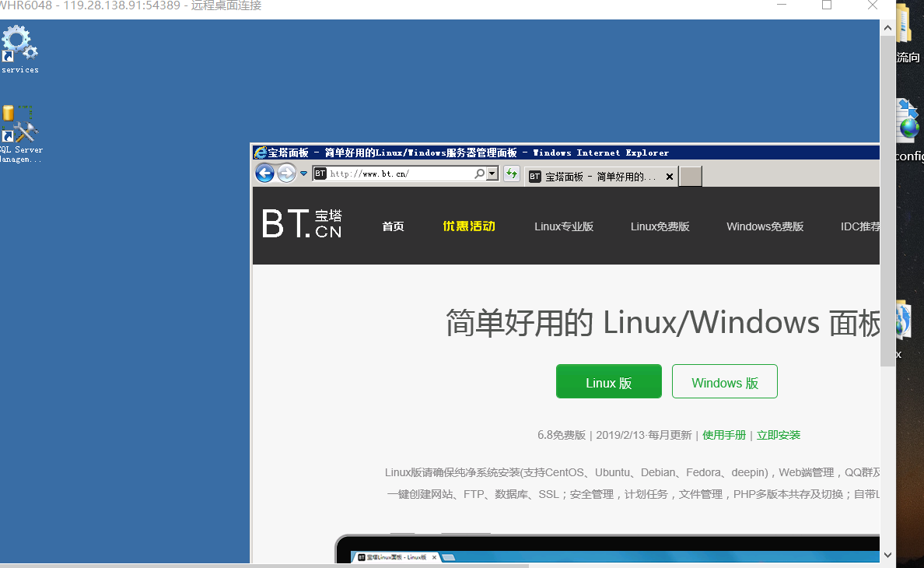
Task: Select the 宝塔面板 browser tab
Action: (x=601, y=176)
